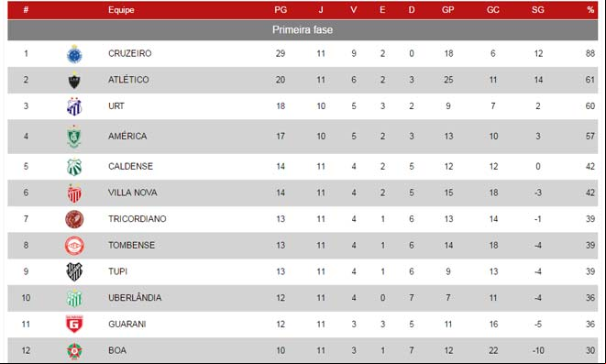Click the Primeira fase section bar

[x=303, y=29]
